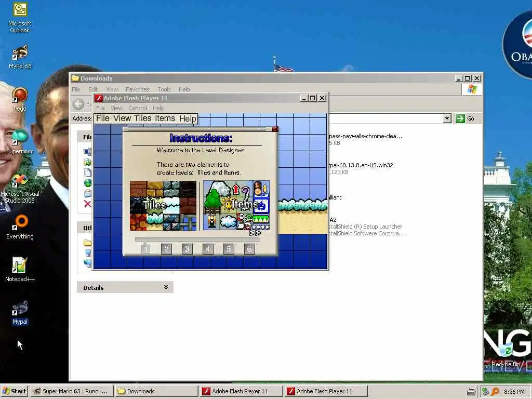Click the orange search icon in system tray
Viewport: 532px width, 399px height.
[495, 392]
